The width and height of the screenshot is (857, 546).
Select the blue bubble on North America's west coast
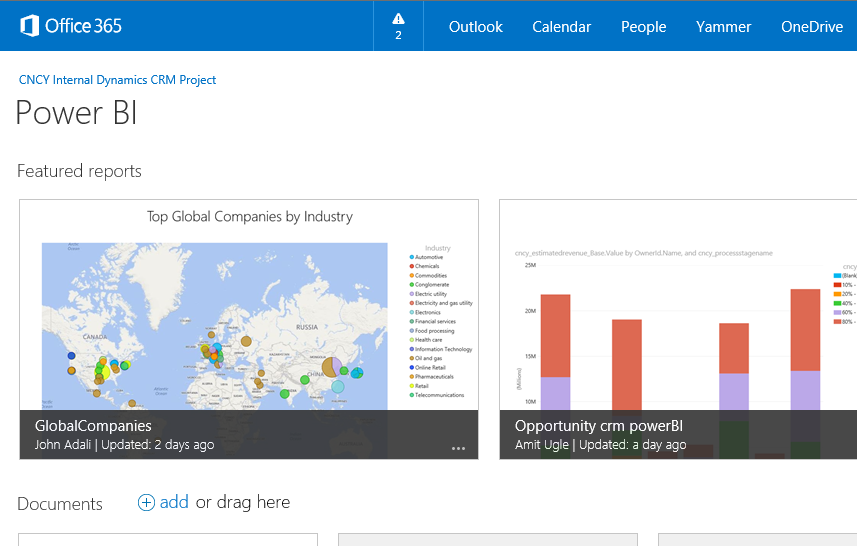(x=71, y=355)
